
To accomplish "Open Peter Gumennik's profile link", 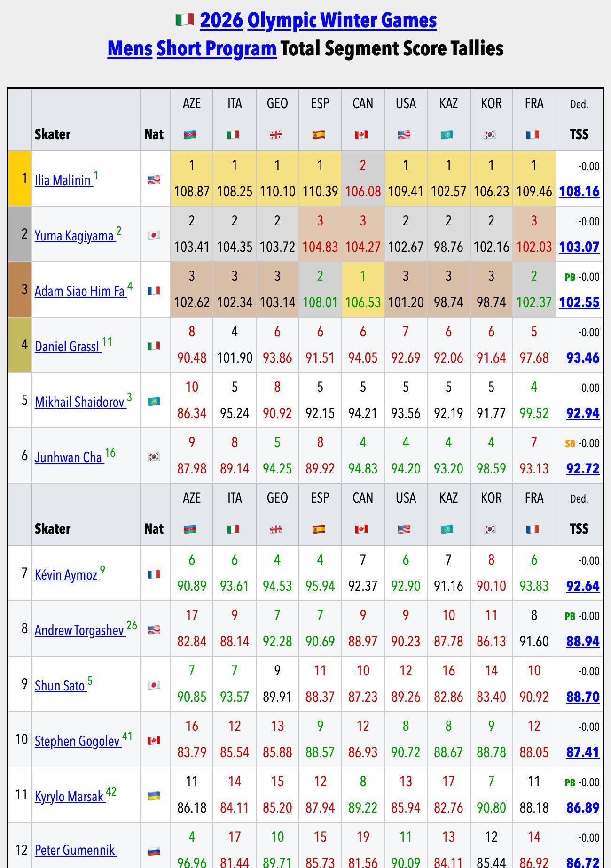I will point(75,850).
